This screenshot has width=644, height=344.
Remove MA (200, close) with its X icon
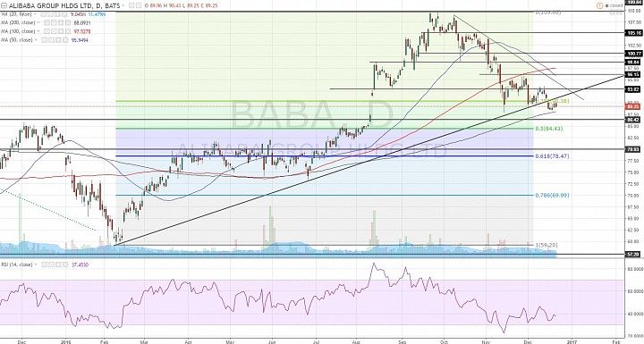coord(68,22)
